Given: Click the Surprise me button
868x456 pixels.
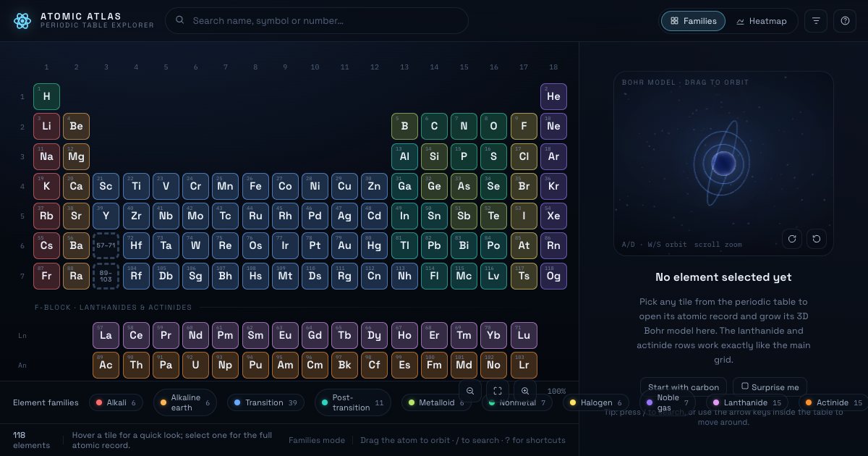Looking at the screenshot, I should click(x=770, y=387).
